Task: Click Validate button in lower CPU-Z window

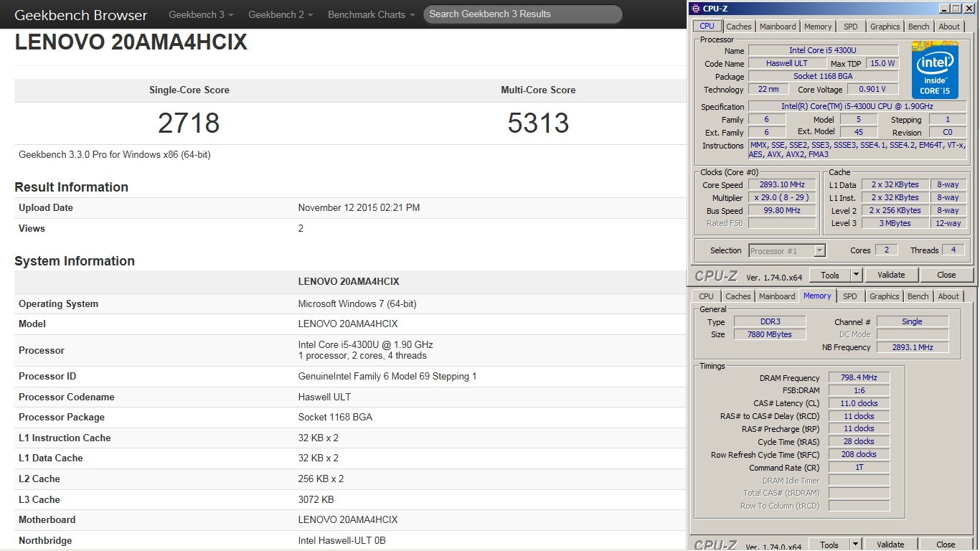Action: pyautogui.click(x=890, y=545)
